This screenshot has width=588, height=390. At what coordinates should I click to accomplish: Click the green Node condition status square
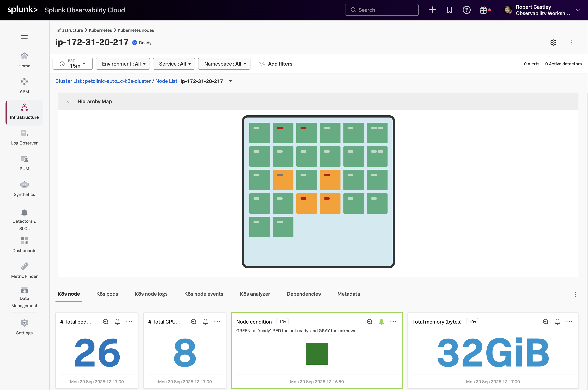click(x=317, y=353)
